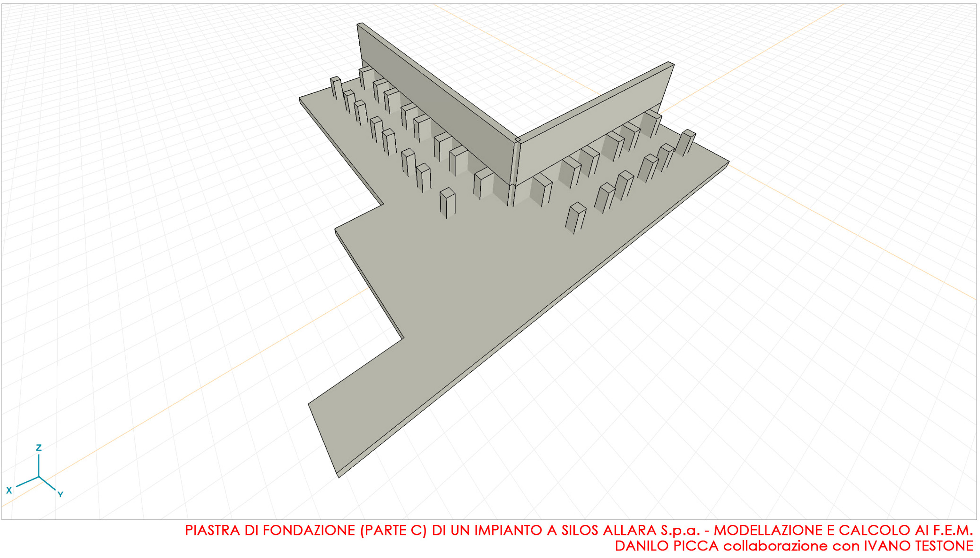Click the Z axis label

pyautogui.click(x=39, y=448)
